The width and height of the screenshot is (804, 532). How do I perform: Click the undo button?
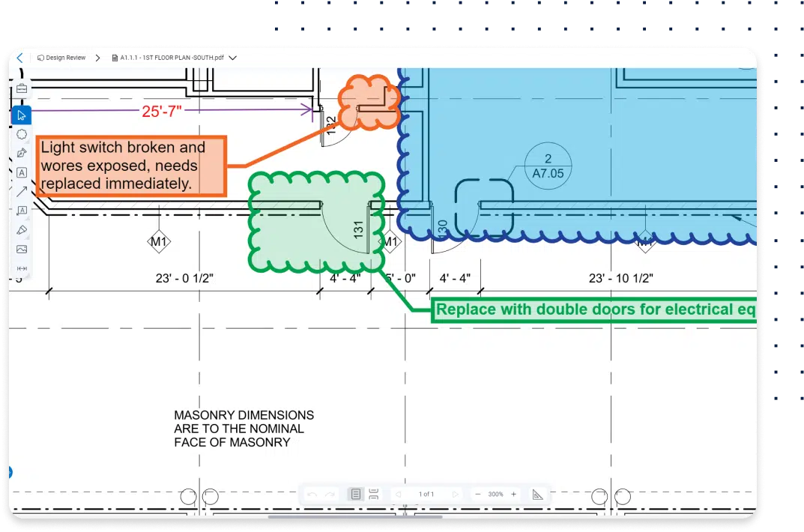point(312,495)
